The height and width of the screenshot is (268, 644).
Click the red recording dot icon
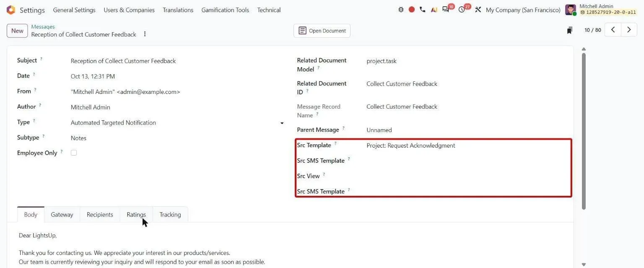click(x=412, y=10)
